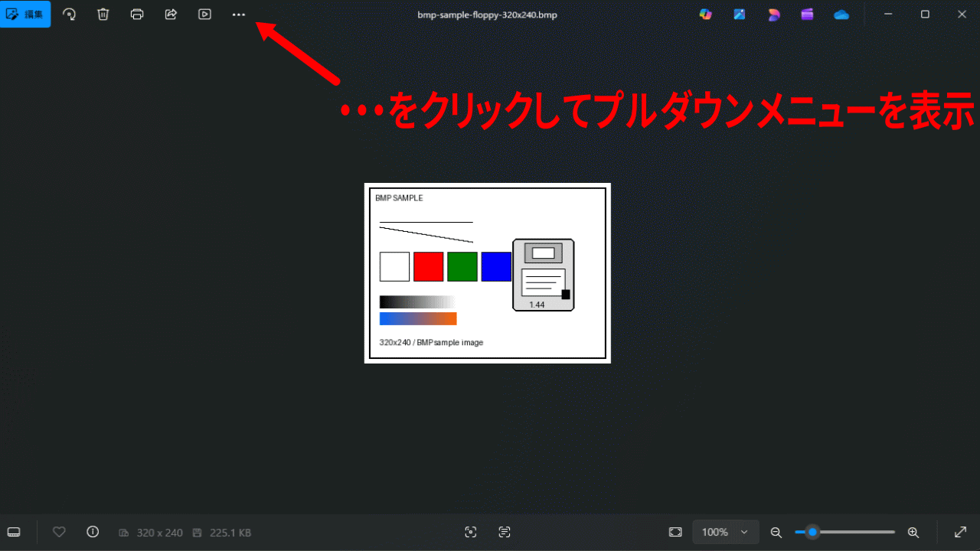Mark the photo as favorite
This screenshot has width=980, height=551.
[59, 532]
